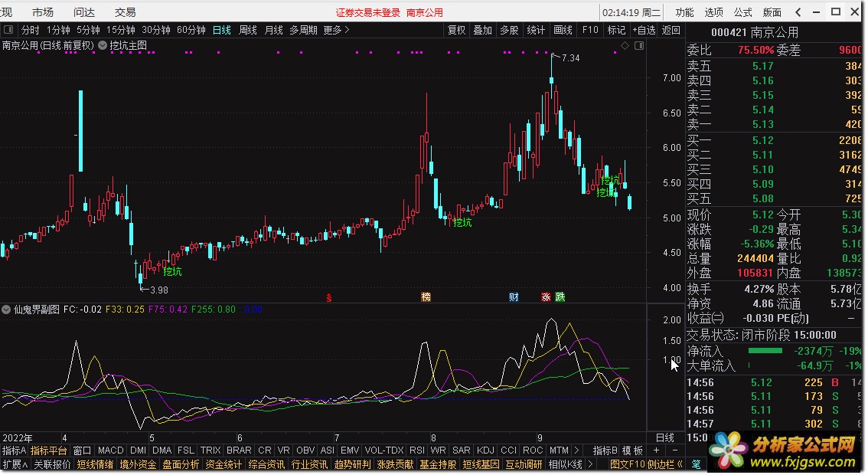The width and height of the screenshot is (868, 475).
Task: Open the 问达 menu
Action: (84, 12)
